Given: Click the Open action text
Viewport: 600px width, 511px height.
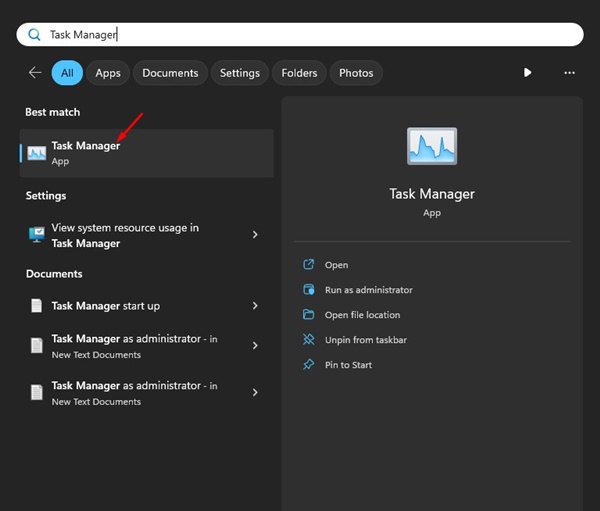Looking at the screenshot, I should (x=337, y=265).
